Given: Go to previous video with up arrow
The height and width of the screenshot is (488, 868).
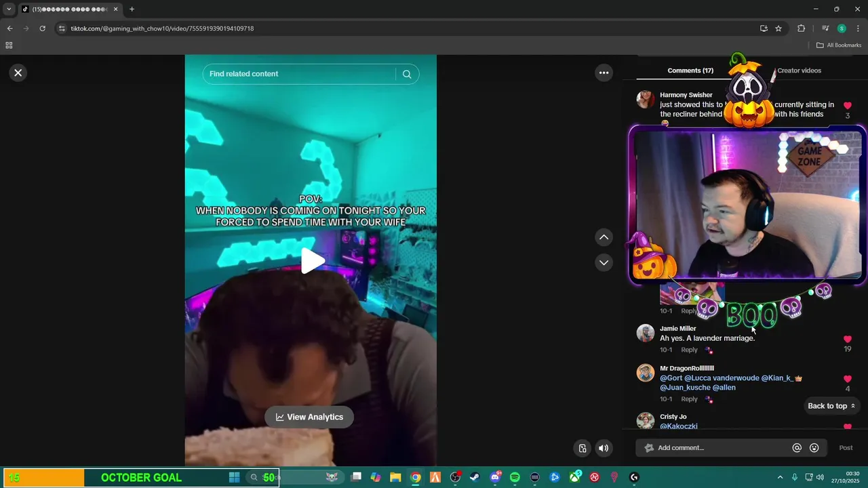Looking at the screenshot, I should pos(604,237).
